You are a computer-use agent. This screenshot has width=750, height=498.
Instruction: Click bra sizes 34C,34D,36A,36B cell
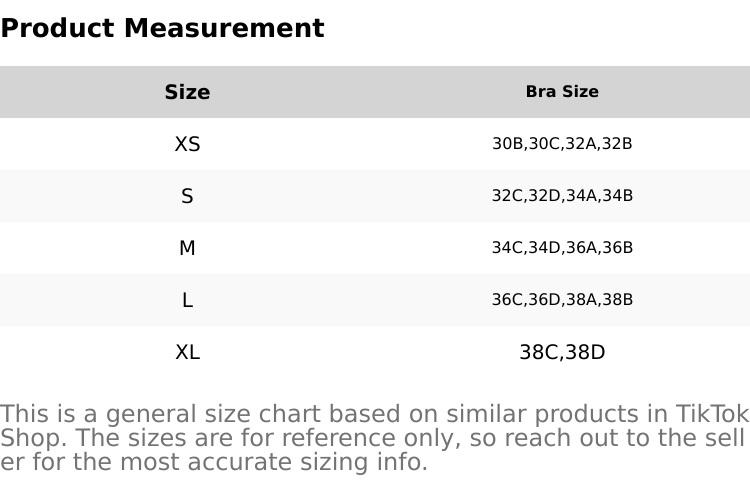coord(562,248)
